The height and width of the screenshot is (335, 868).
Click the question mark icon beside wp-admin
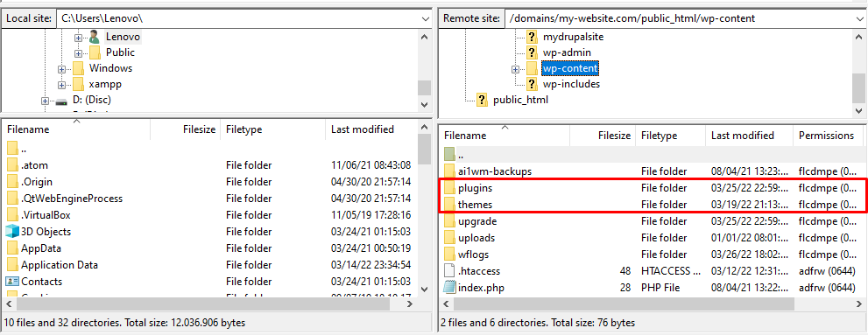click(x=532, y=52)
